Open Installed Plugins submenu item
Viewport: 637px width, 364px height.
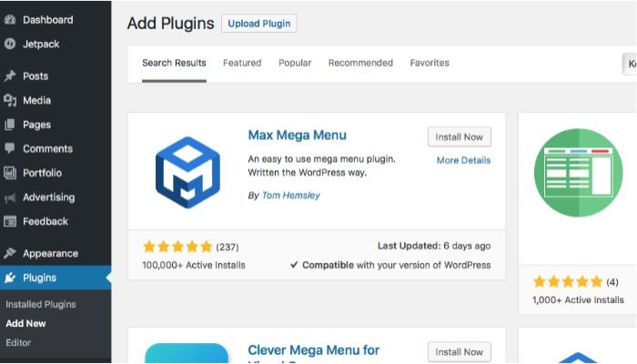click(x=41, y=304)
